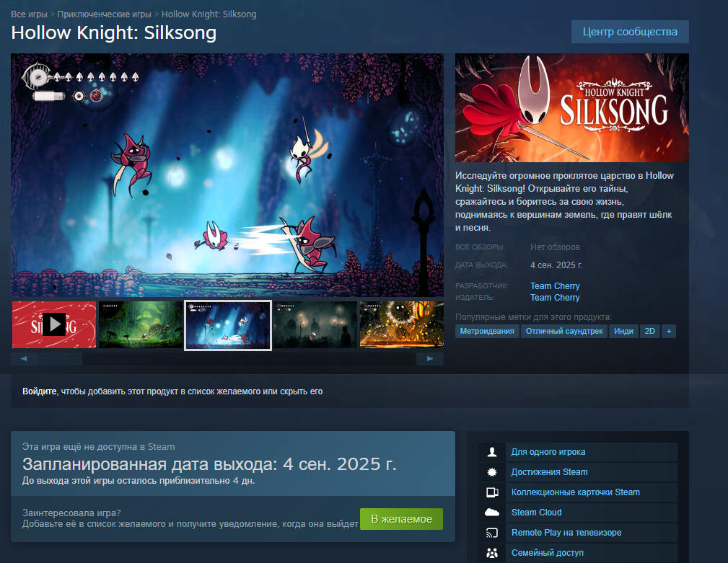The width and height of the screenshot is (728, 563).
Task: Click the Steam achievements star icon
Action: point(492,472)
